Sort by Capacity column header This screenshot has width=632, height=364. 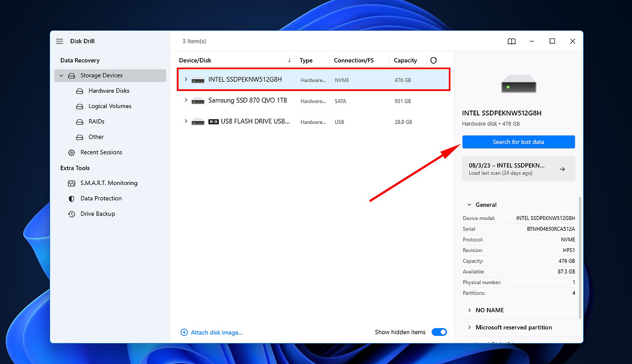tap(405, 60)
